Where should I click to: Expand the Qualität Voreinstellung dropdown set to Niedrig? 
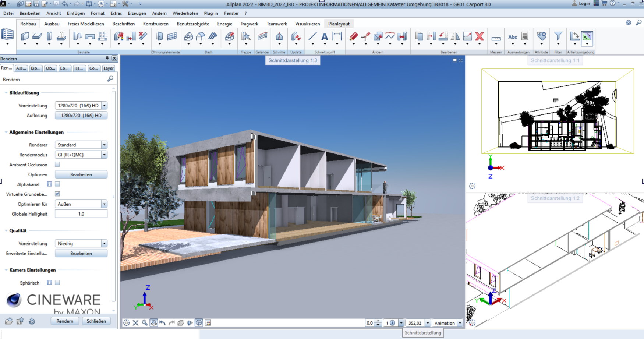pos(81,244)
